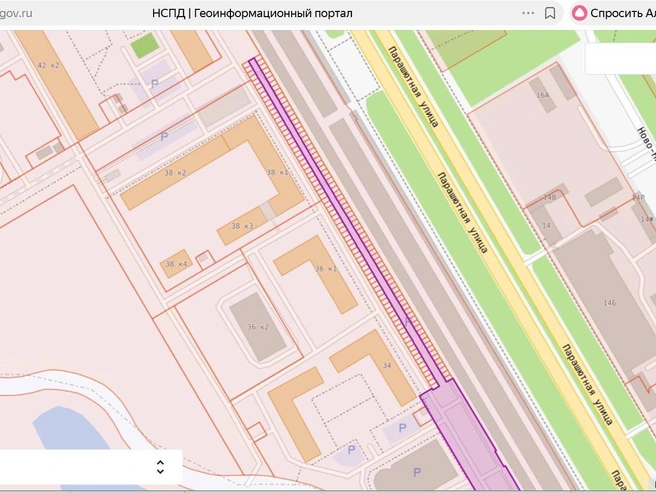Click the bottommost parking P icon on the grey lot

point(417,472)
